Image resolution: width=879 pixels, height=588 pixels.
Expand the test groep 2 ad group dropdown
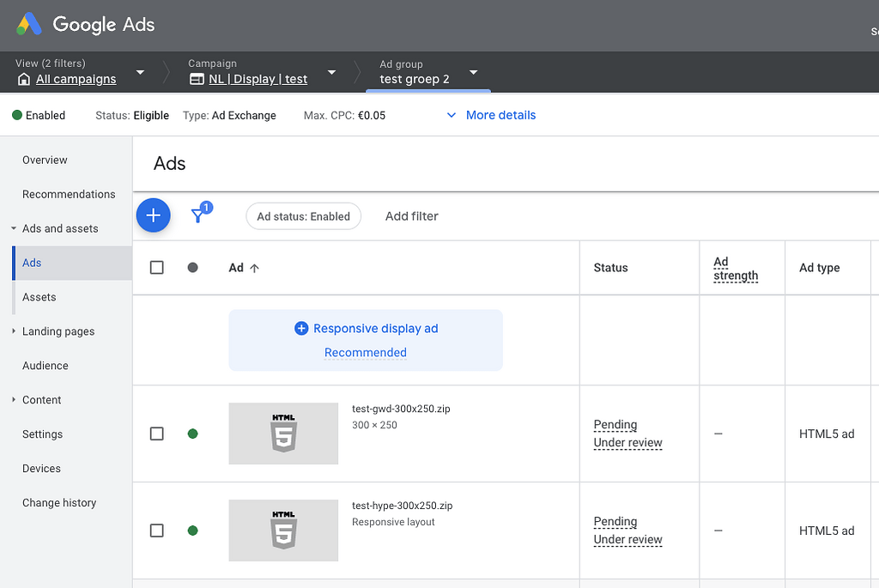[473, 73]
